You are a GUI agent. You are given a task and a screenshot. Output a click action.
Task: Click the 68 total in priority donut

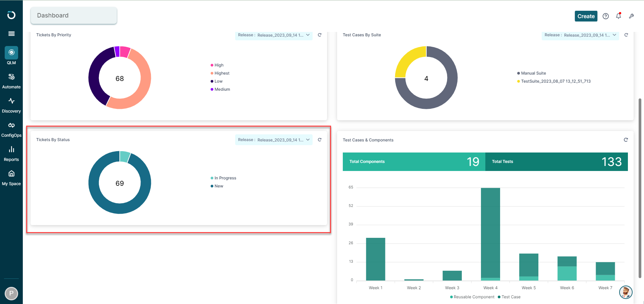pyautogui.click(x=120, y=79)
